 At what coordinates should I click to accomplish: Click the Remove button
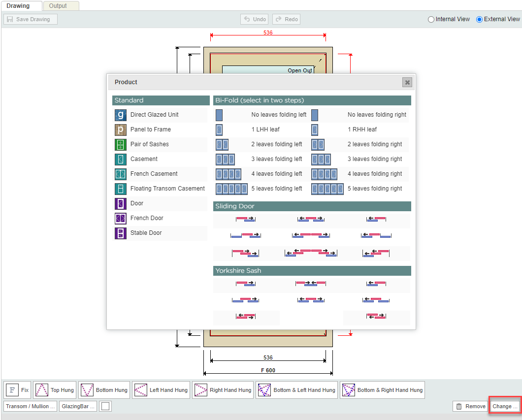[x=470, y=406]
